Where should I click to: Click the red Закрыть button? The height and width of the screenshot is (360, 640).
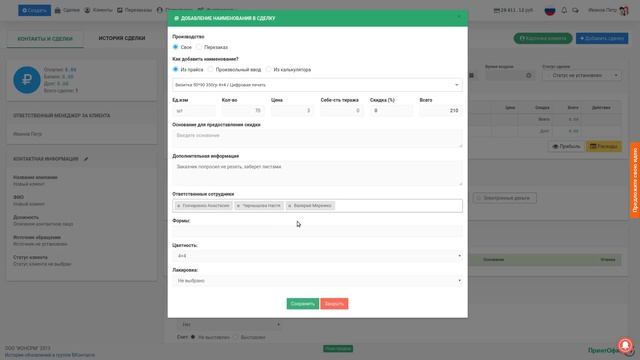tap(334, 304)
